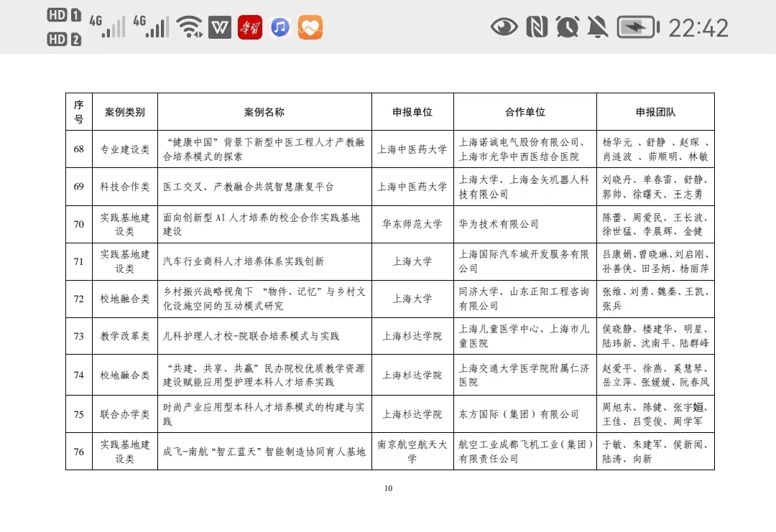Tap the HD 1 SIM indicator
776x532 pixels.
click(64, 15)
